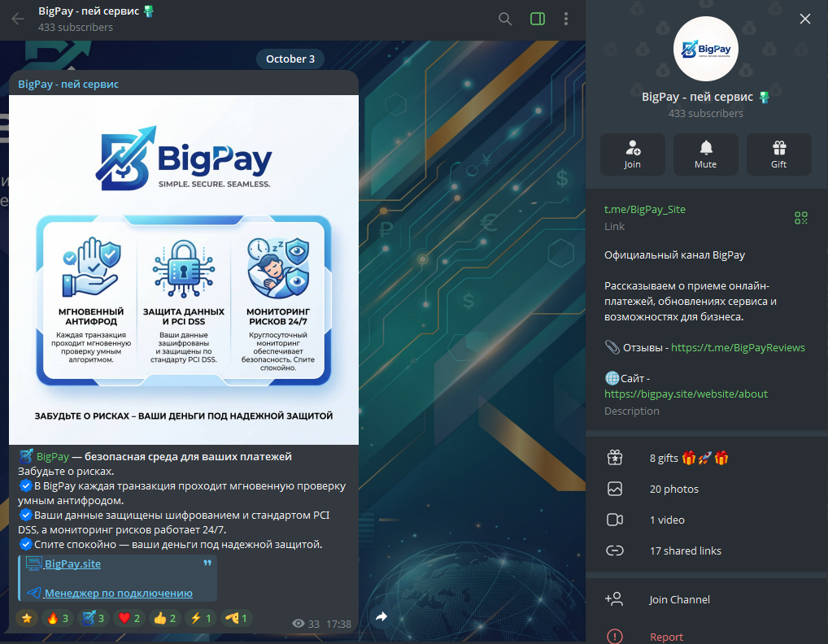828x644 pixels.
Task: View the 8 gifts section
Action: [x=706, y=458]
